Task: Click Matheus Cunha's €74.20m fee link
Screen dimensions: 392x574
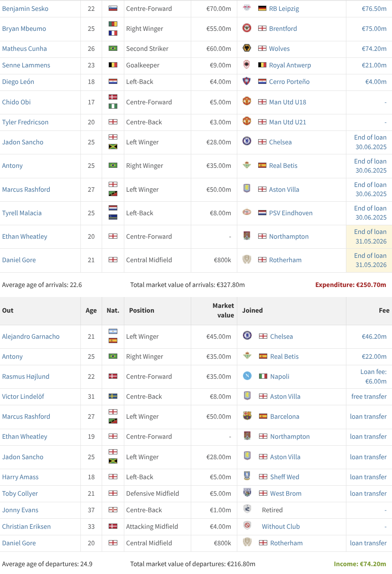Action: [x=374, y=49]
